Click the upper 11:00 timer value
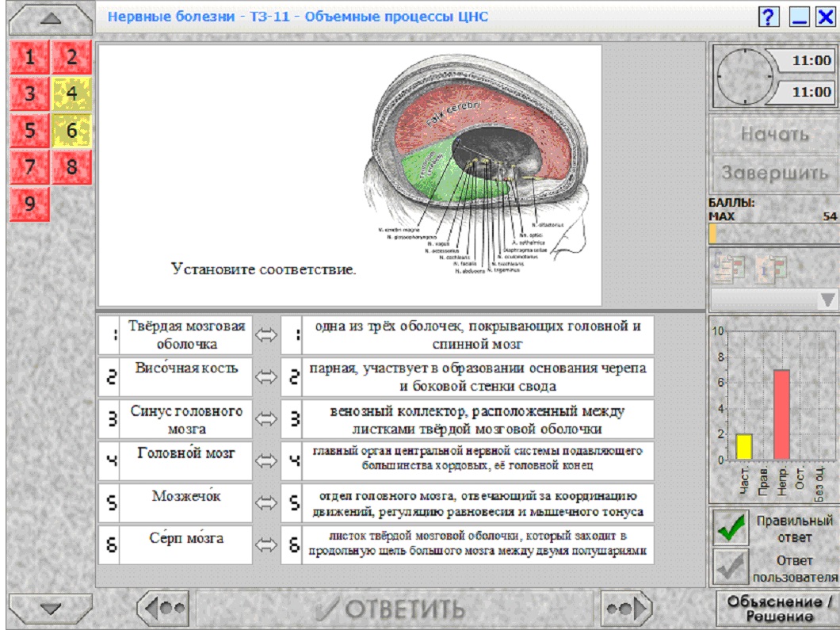Screen dimensions: 840x630 pos(811,60)
